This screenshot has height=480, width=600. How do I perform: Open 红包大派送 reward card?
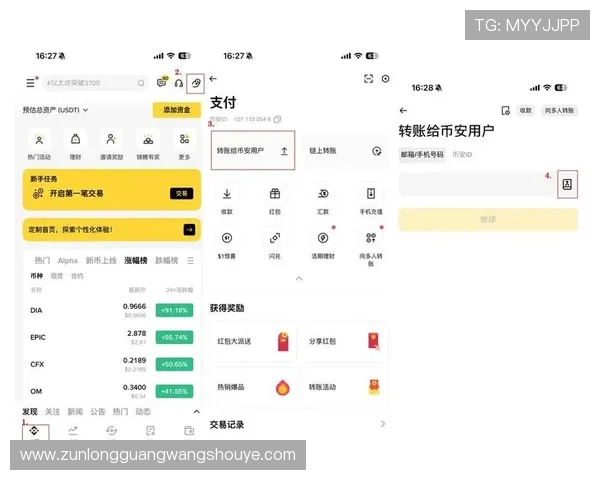pos(254,341)
